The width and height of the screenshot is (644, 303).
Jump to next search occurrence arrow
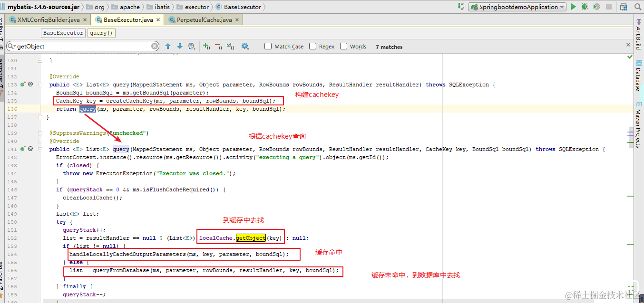coord(180,46)
